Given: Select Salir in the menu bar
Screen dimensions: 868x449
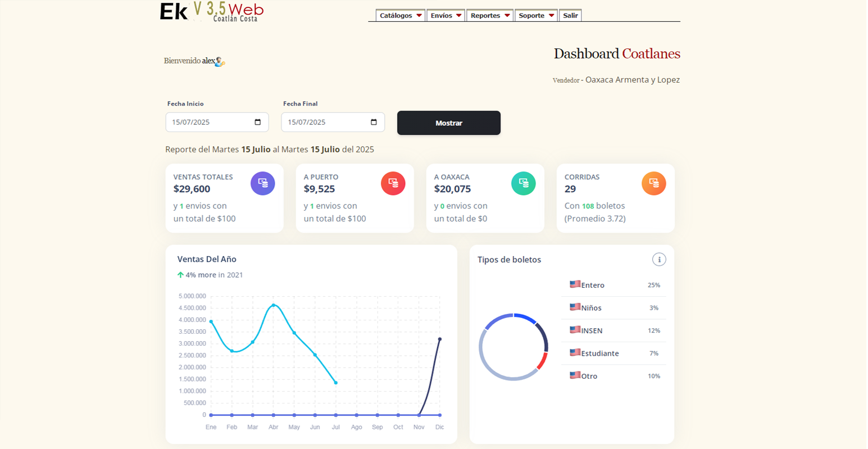Looking at the screenshot, I should click(x=570, y=16).
